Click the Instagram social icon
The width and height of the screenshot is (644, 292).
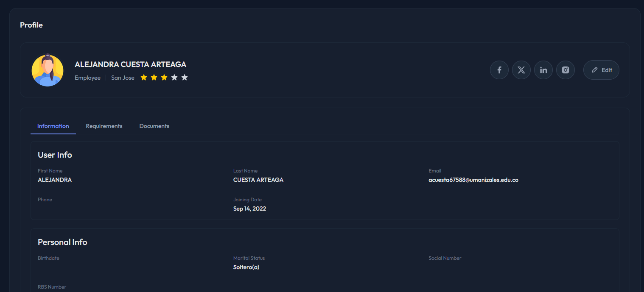[x=566, y=70]
